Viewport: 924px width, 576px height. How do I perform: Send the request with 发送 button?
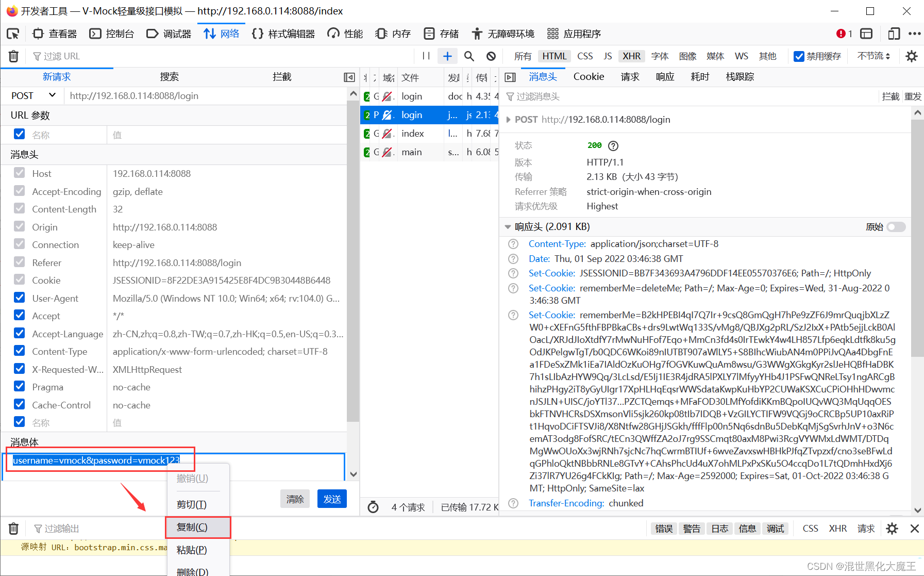pyautogui.click(x=332, y=499)
